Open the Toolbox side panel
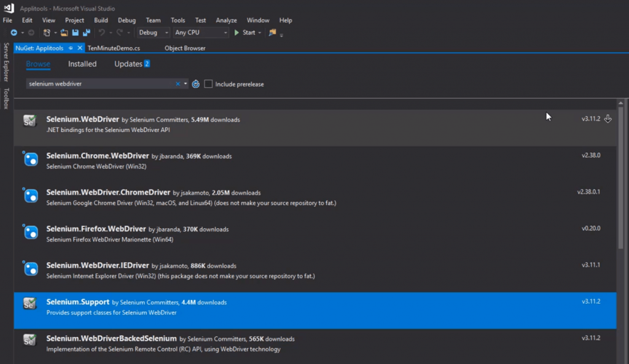Image resolution: width=629 pixels, height=364 pixels. (6, 99)
